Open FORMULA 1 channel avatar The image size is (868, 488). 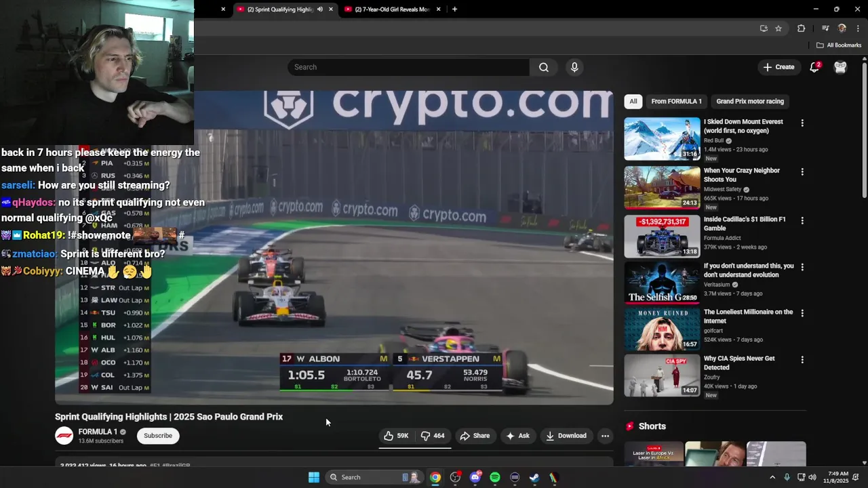click(x=64, y=436)
